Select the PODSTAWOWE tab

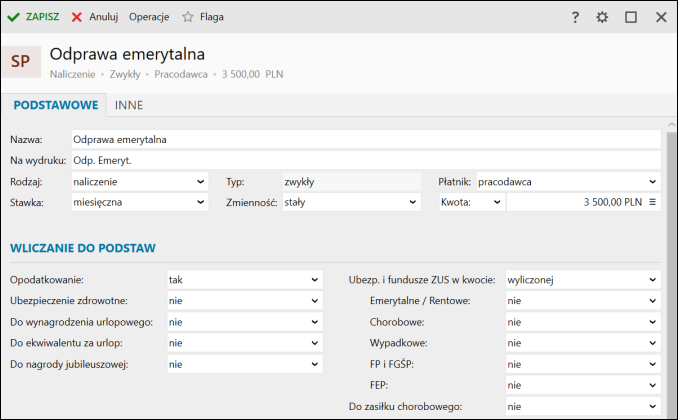(56, 105)
